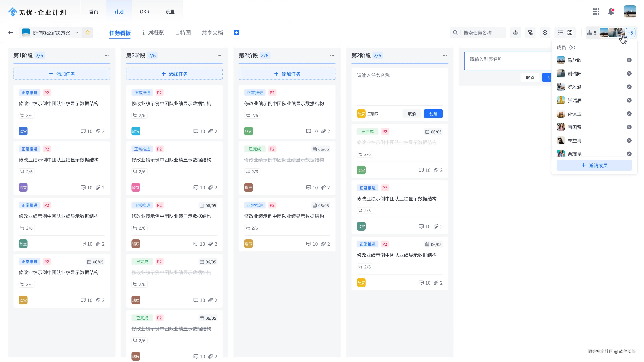
Task: Open the OKR menu item
Action: pos(145,12)
